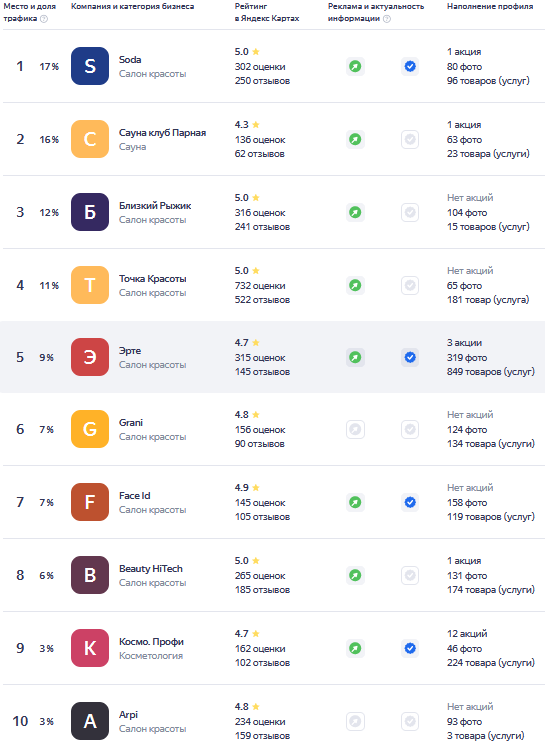Click the blue verified badge for Face Id
Screen dimensions: 545x745
tap(410, 502)
